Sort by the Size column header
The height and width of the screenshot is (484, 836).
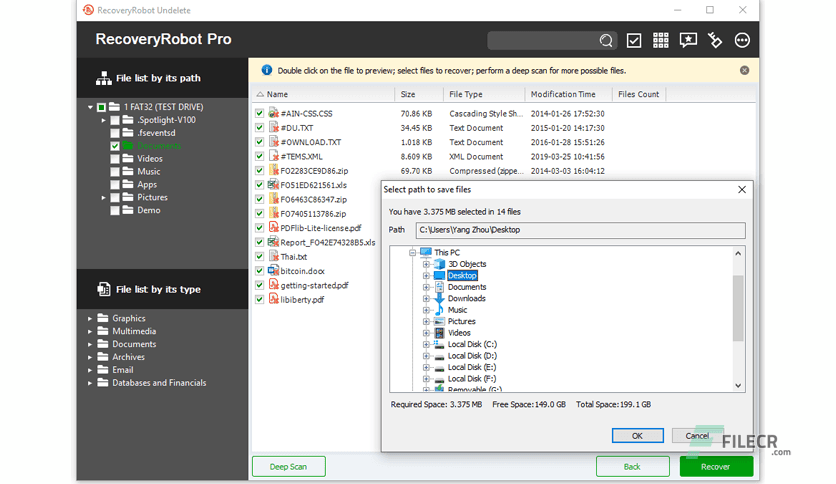click(419, 94)
